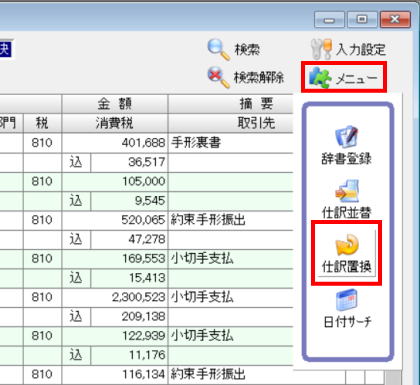Screen dimensions: 420x385
Task: Close the window with red X
Action: (395, 20)
